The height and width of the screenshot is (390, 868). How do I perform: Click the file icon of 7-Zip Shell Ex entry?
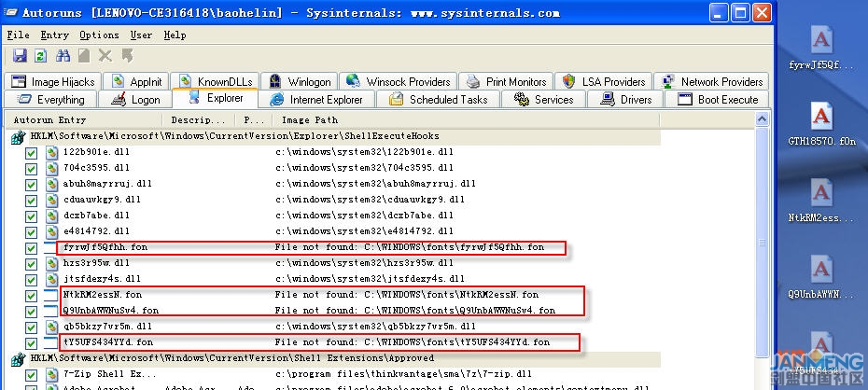point(51,375)
